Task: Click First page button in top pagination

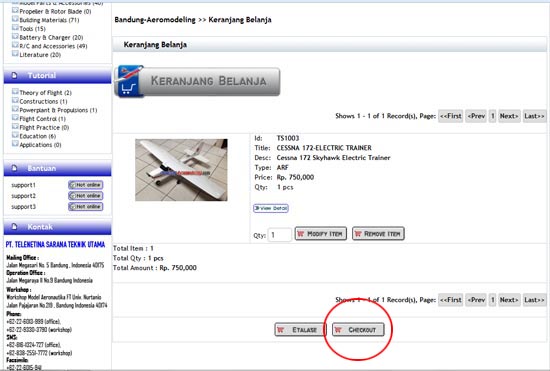Action: (451, 116)
